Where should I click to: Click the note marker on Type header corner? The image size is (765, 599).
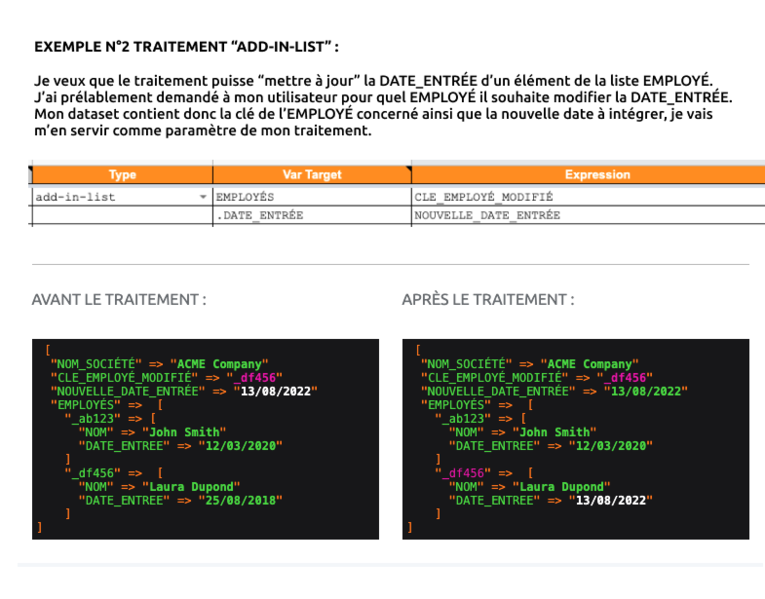click(x=30, y=169)
